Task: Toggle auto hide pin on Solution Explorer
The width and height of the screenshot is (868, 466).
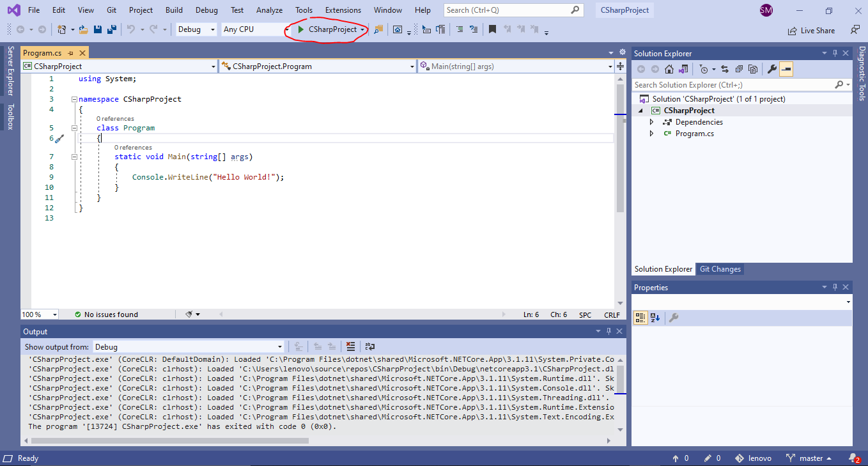Action: coord(835,53)
